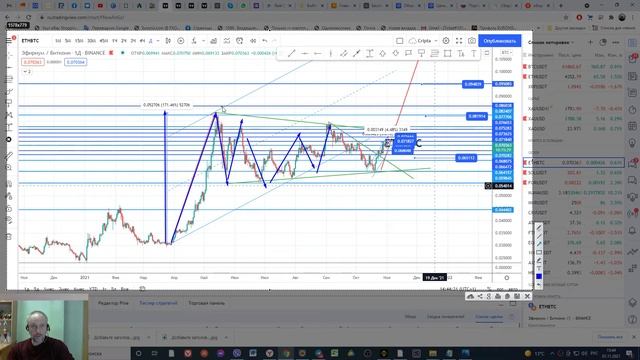Image resolution: width=640 pixels, height=360 pixels.
Task: Select the trend line drawing tool
Action: (291, 53)
